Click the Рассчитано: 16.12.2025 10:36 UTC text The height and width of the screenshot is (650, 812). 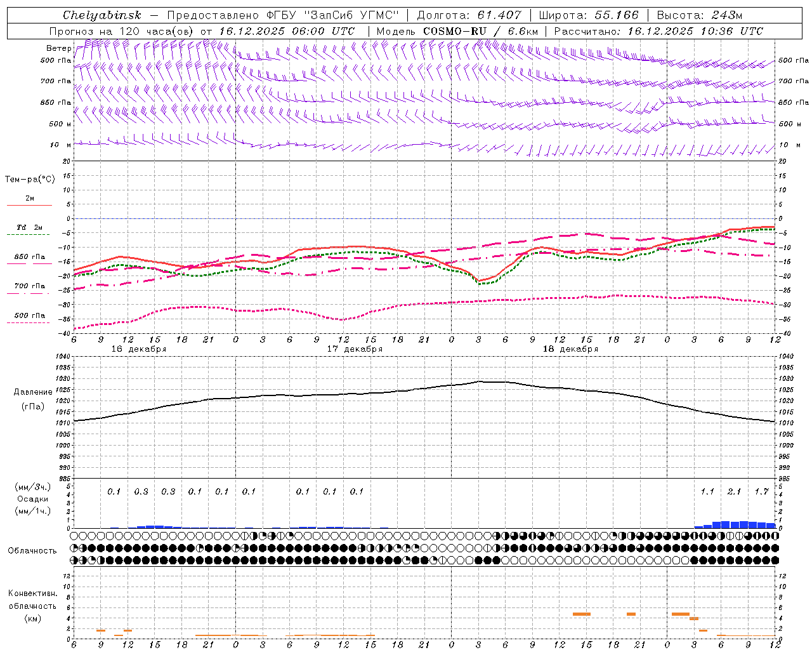pyautogui.click(x=658, y=31)
